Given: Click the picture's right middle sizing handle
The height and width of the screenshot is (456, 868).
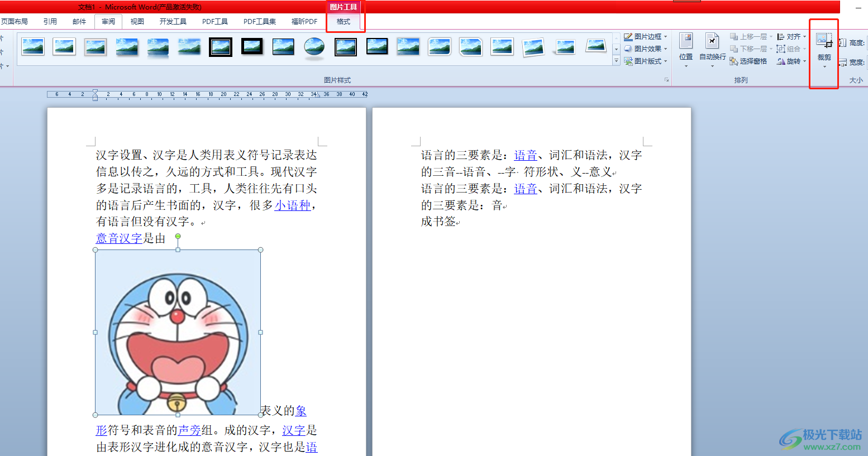Looking at the screenshot, I should pyautogui.click(x=260, y=332).
